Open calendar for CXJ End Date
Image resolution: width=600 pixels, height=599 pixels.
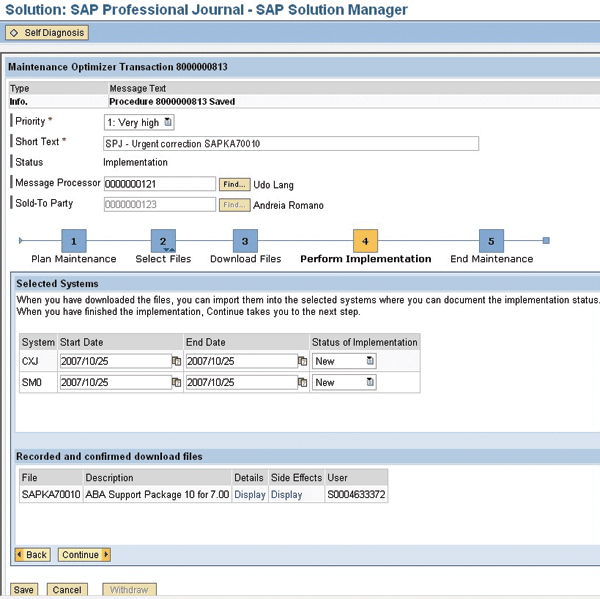(302, 361)
